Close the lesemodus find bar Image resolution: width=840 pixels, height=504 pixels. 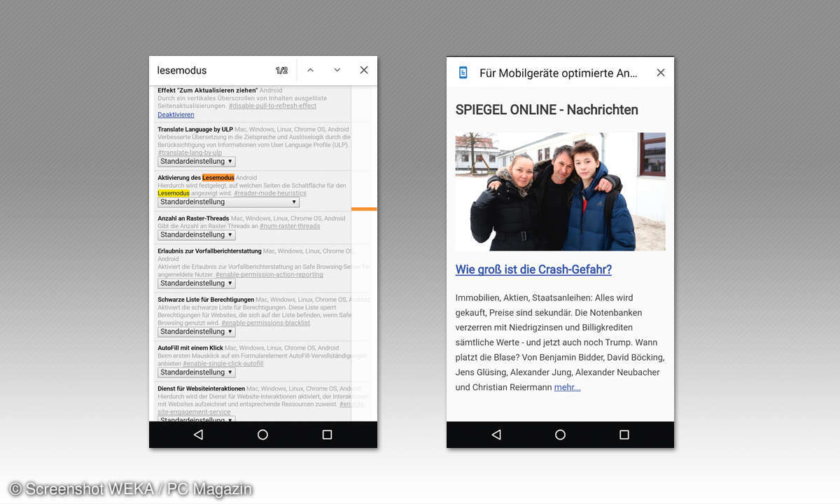pos(364,70)
